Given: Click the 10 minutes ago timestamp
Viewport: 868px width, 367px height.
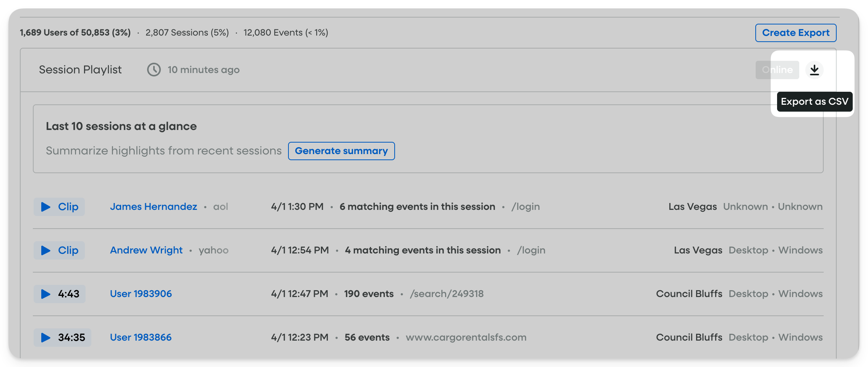Looking at the screenshot, I should click(204, 70).
